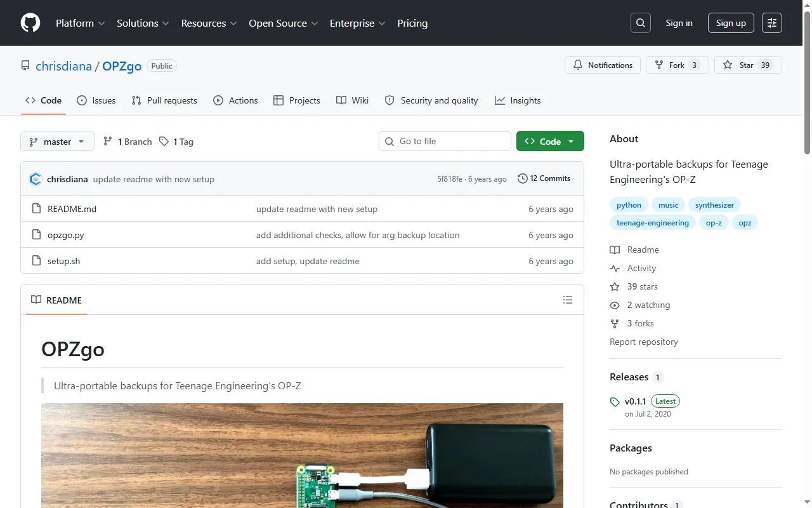Open Security and quality tab
This screenshot has height=508, width=812.
[431, 100]
